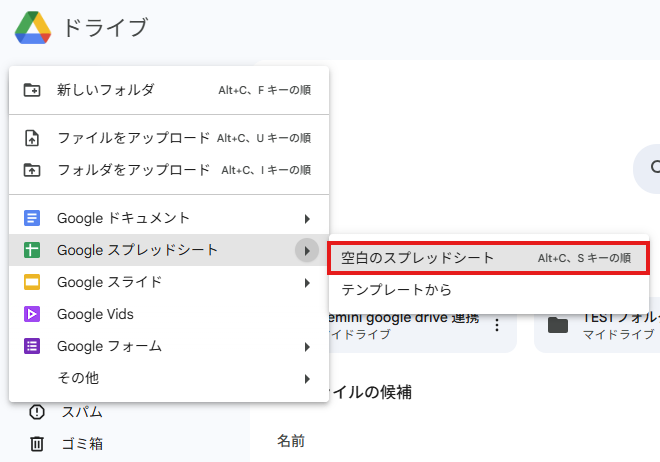Expand Google スライド submenu arrow
Viewport: 660px width, 462px height.
point(307,283)
